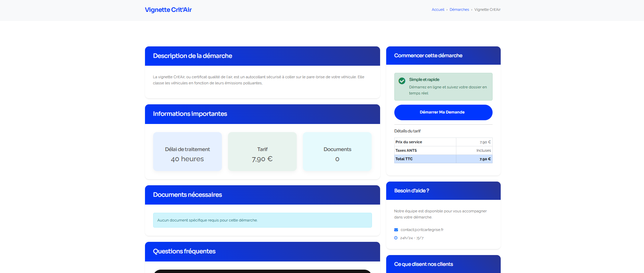
Task: Click the Ce que disent nos clients header
Action: point(443,264)
